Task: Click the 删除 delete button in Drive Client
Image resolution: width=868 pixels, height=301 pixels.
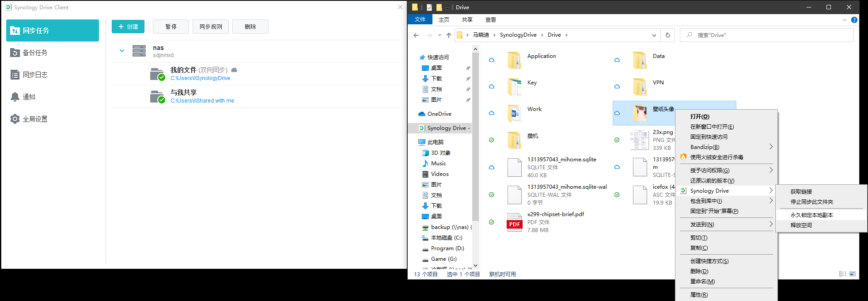Action: 250,27
